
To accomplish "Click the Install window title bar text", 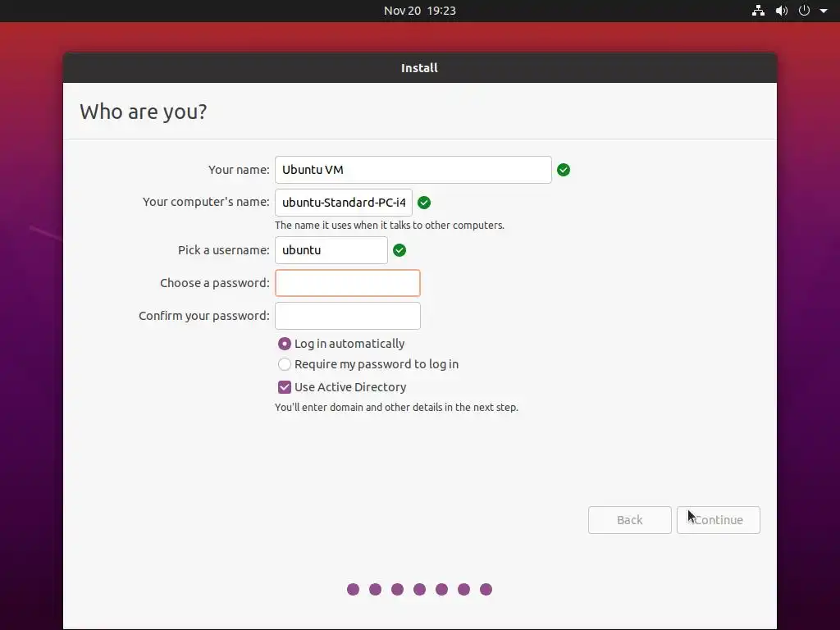I will [x=419, y=68].
